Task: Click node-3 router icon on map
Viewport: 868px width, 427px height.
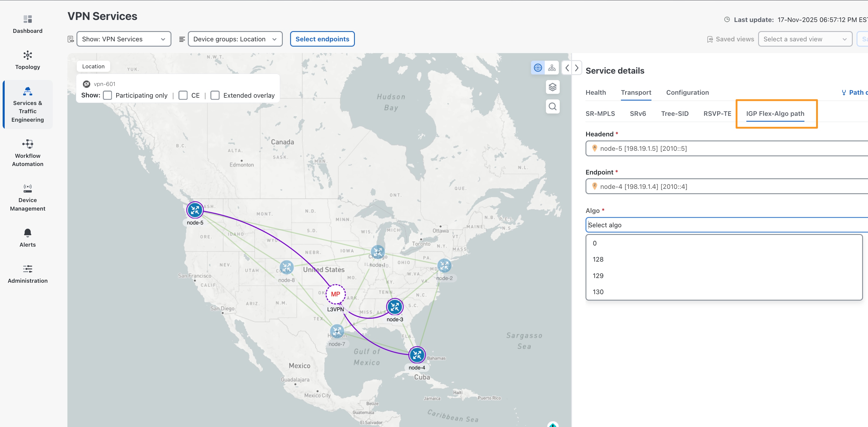Action: pyautogui.click(x=394, y=307)
